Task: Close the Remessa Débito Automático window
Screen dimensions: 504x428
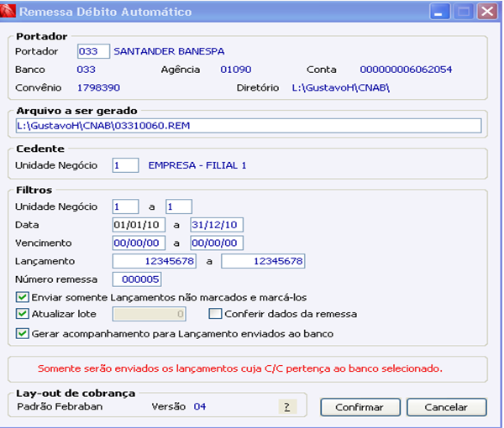Action: pyautogui.click(x=487, y=12)
